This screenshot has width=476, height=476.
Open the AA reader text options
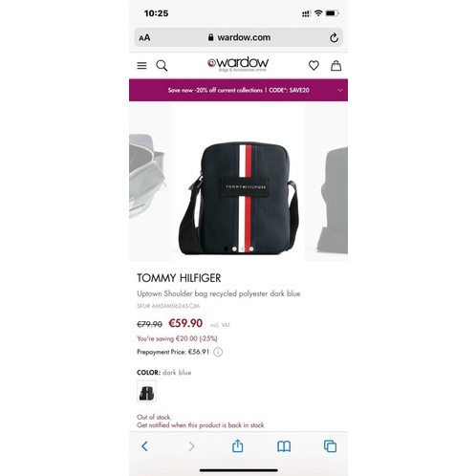[x=144, y=38]
